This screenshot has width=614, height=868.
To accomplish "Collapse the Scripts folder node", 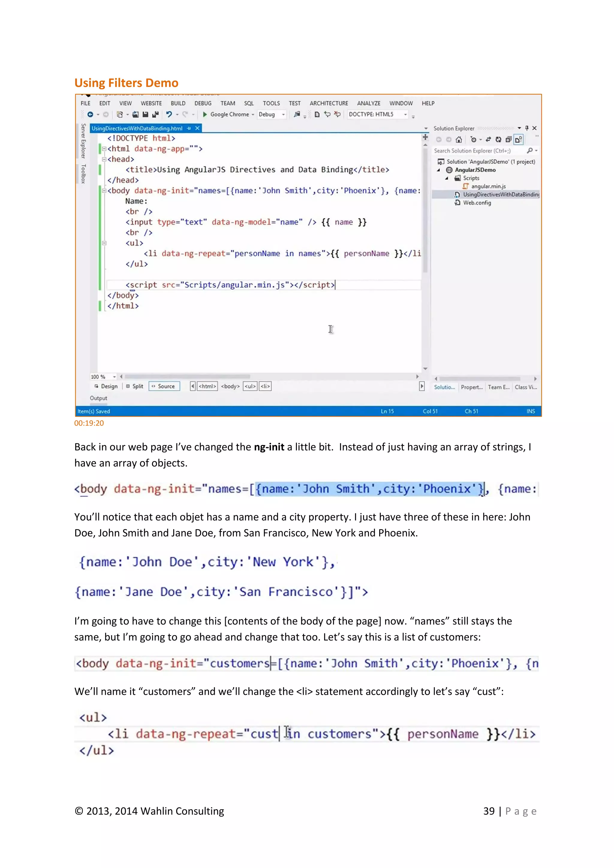I will 447,178.
